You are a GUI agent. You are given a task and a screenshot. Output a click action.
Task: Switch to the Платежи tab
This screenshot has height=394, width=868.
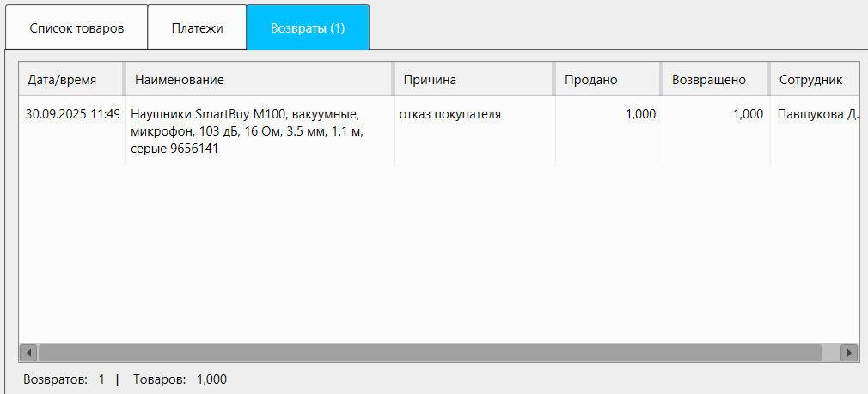point(197,27)
